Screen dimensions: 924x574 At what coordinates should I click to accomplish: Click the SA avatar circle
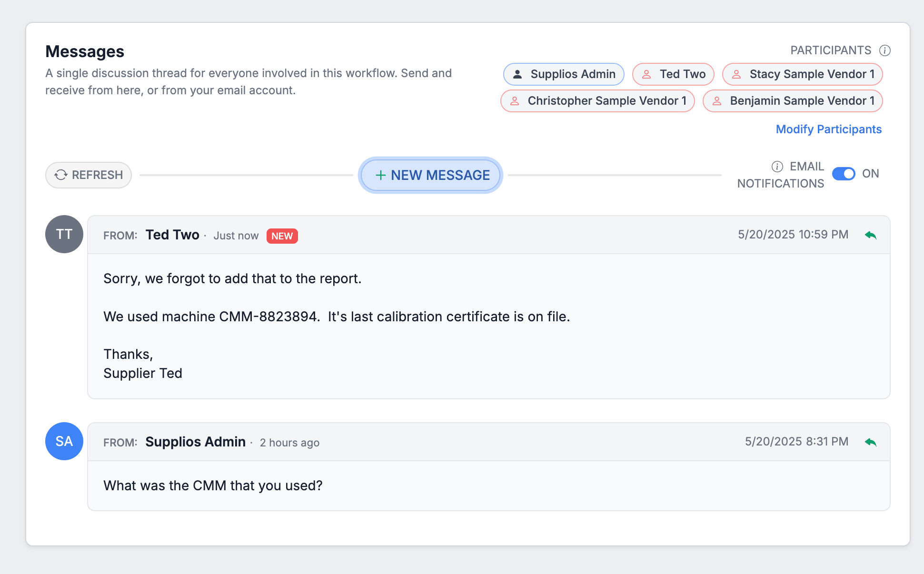pyautogui.click(x=64, y=441)
